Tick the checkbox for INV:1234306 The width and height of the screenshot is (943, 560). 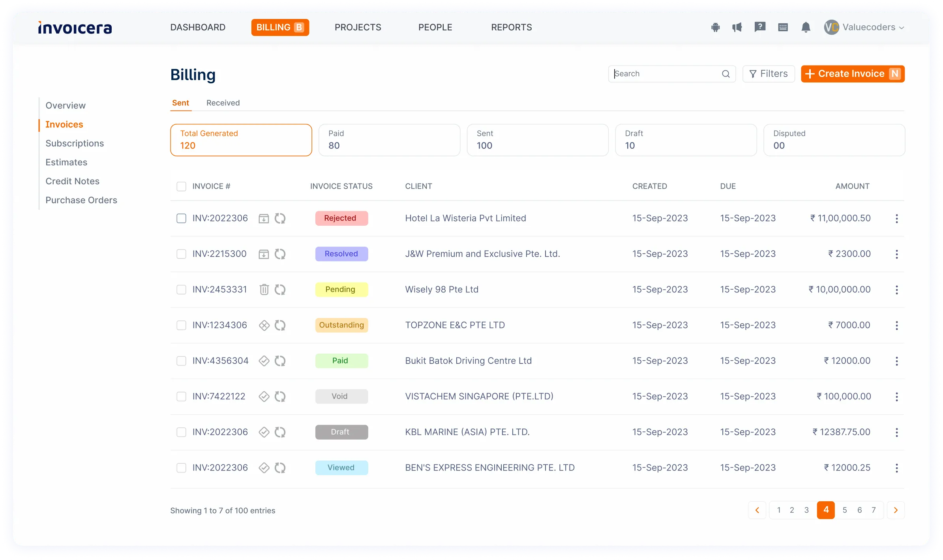coord(181,325)
